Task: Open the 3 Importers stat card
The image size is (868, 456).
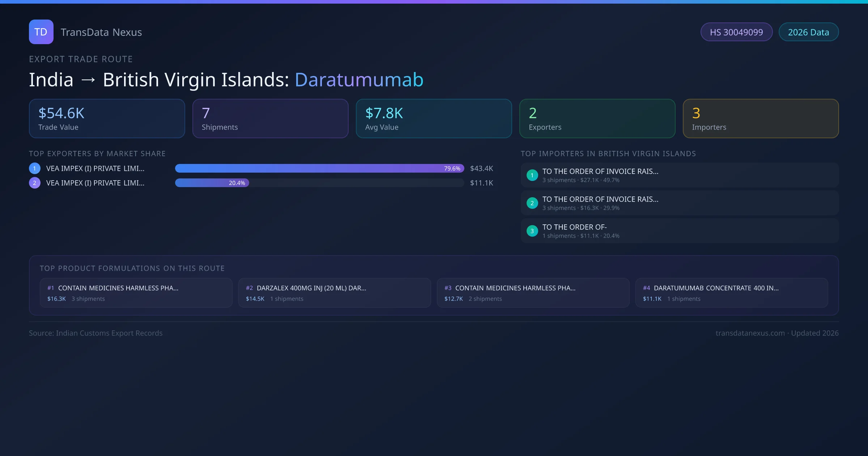Action: point(761,119)
